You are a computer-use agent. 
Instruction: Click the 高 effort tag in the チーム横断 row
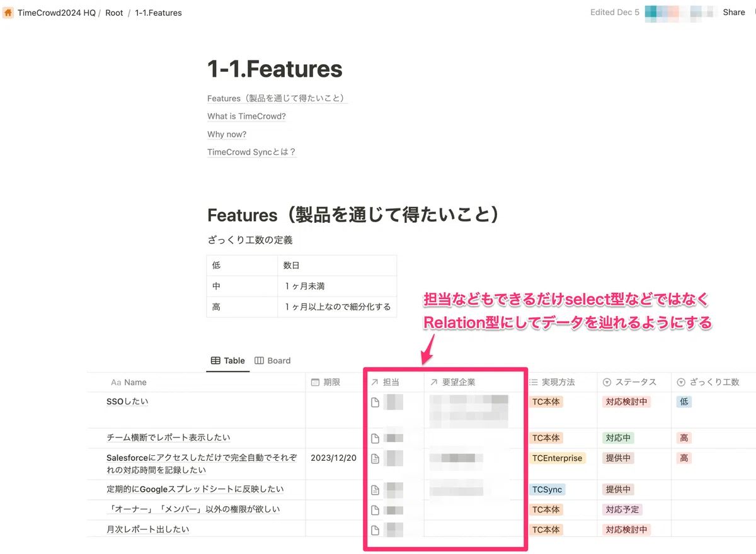(x=684, y=438)
